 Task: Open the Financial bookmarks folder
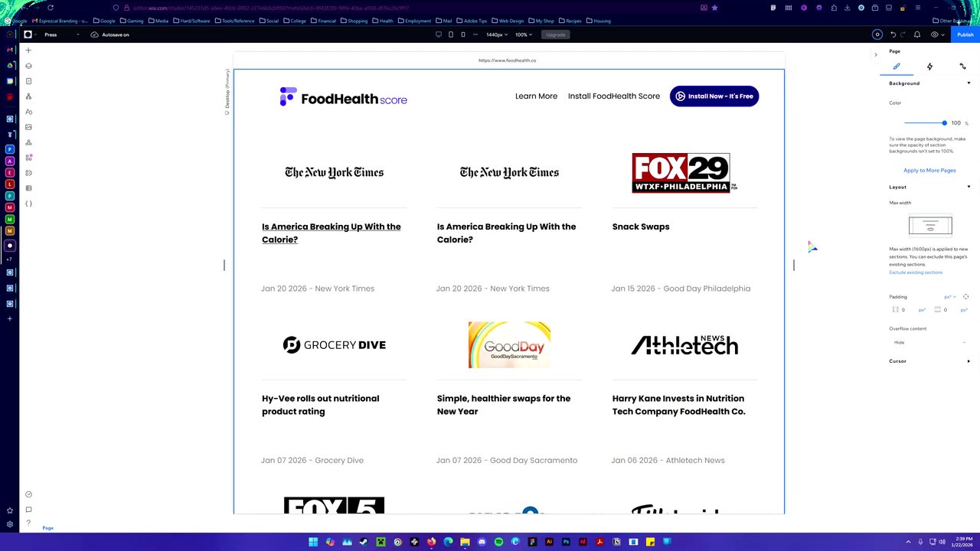point(324,21)
